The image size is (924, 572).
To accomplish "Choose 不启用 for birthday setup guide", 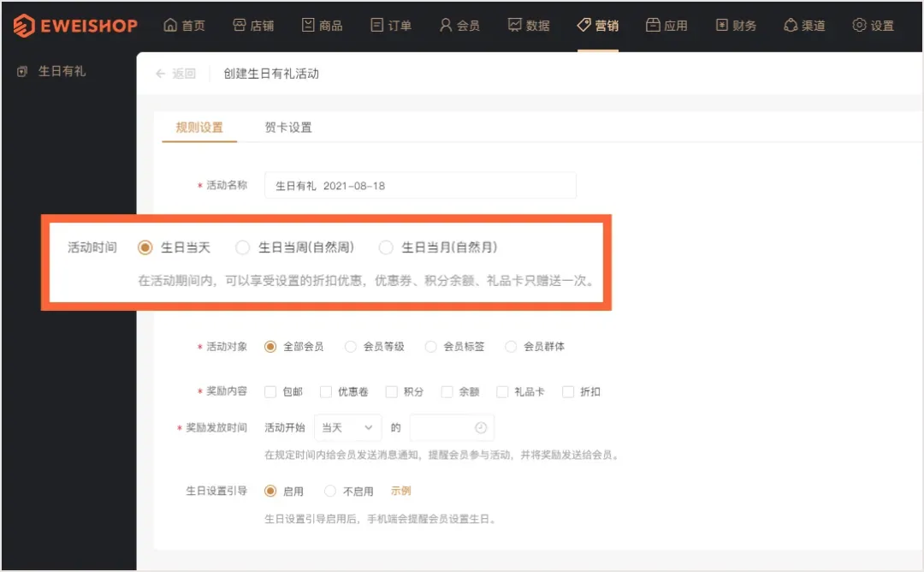I will [x=329, y=491].
